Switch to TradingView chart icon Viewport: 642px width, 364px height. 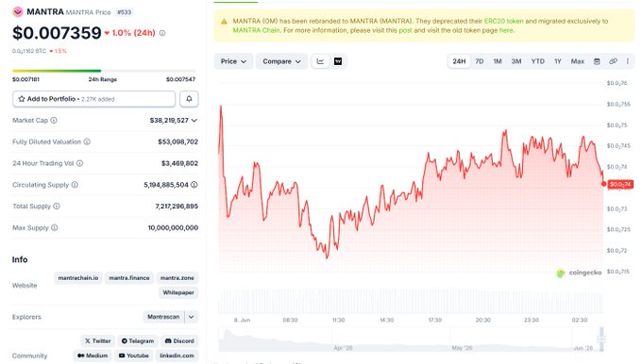338,61
